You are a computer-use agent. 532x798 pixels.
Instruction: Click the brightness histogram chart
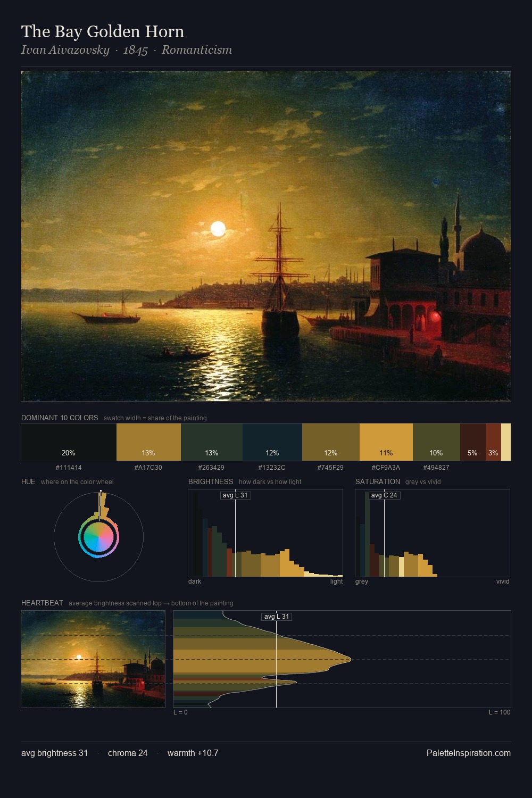click(265, 533)
